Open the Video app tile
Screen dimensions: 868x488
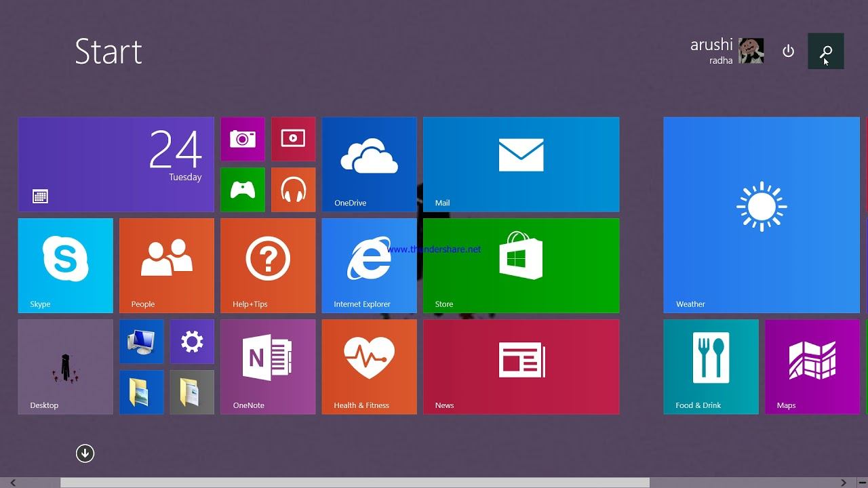point(294,139)
